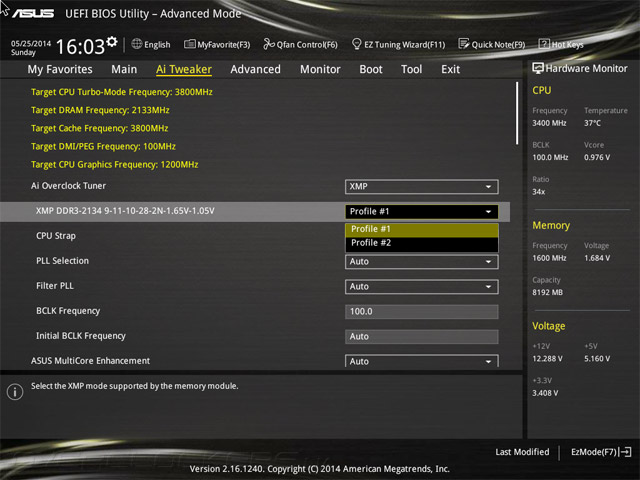The width and height of the screenshot is (640, 480).
Task: Click the English language globe icon
Action: tap(137, 44)
